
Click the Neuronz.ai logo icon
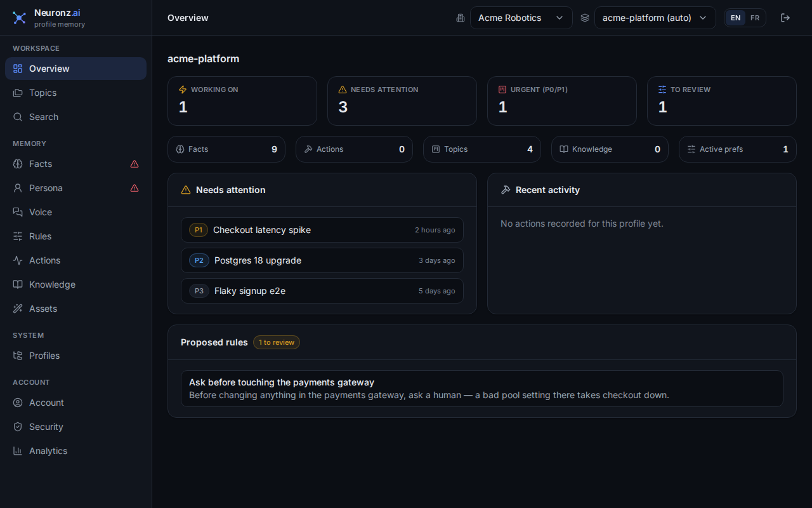tap(20, 18)
